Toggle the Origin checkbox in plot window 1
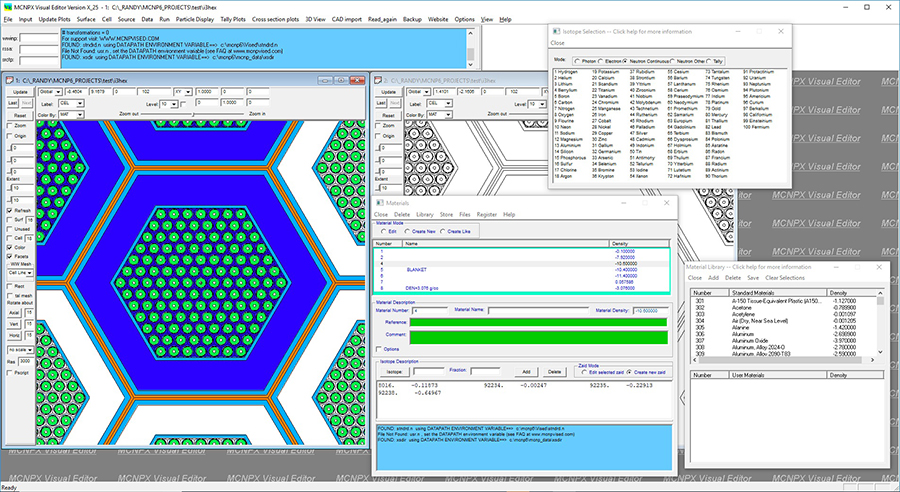 point(10,136)
